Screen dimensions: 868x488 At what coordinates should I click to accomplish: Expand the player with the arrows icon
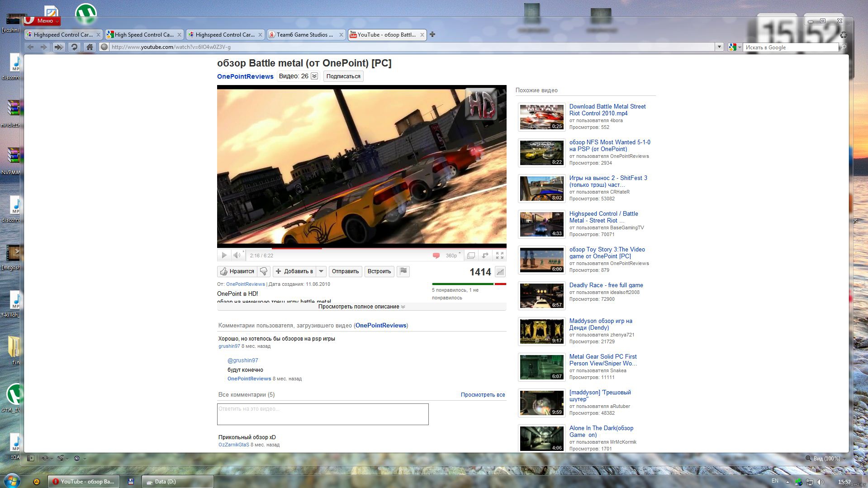click(x=485, y=256)
